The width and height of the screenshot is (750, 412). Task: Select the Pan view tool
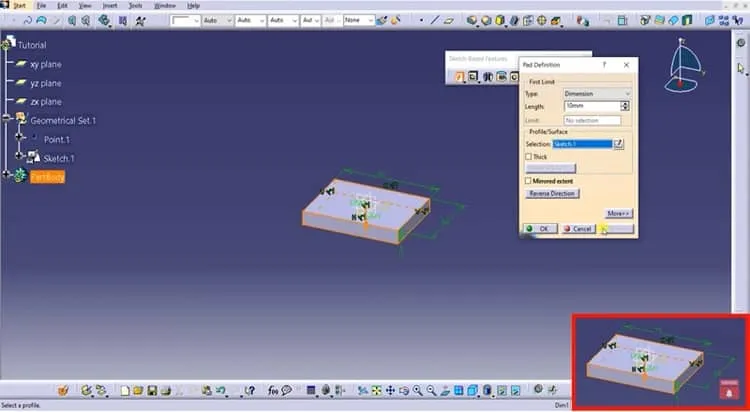pyautogui.click(x=390, y=390)
